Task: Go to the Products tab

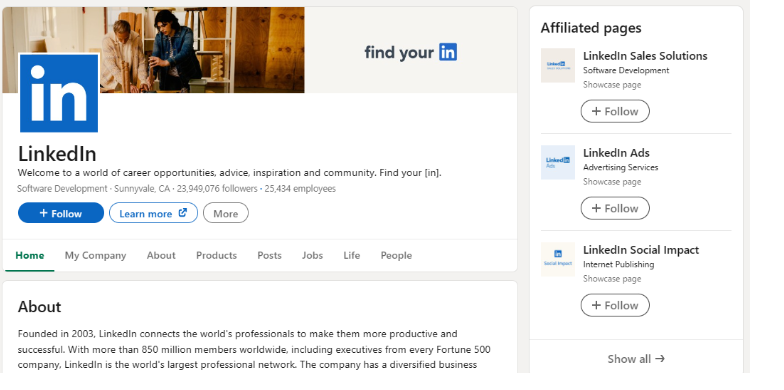Action: click(x=216, y=256)
